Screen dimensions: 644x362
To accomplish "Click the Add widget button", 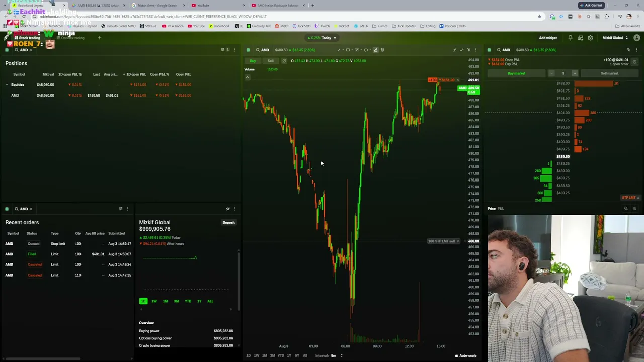I will pyautogui.click(x=548, y=38).
